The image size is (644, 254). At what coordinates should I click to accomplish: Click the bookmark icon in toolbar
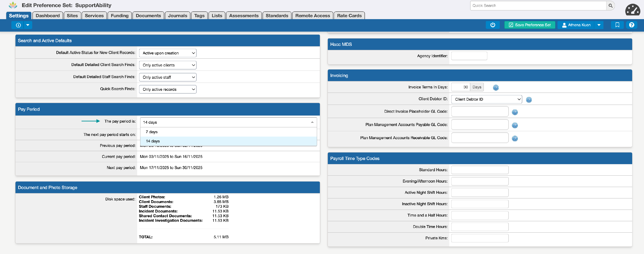coord(617,25)
